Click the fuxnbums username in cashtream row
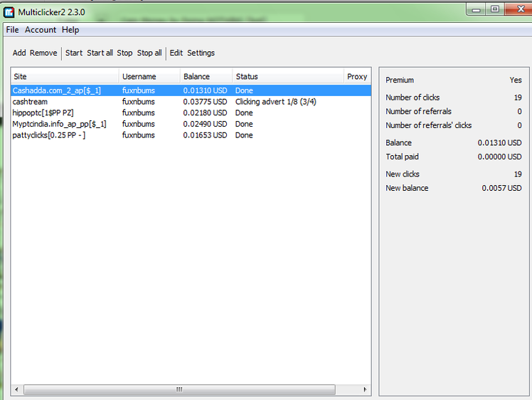This screenshot has height=400, width=532. [x=139, y=102]
